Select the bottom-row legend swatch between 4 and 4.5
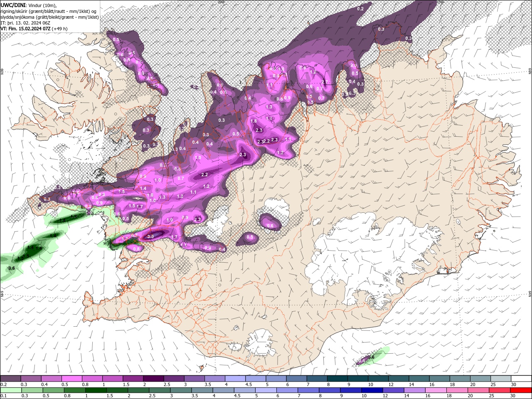The width and height of the screenshot is (532, 399). point(223,390)
